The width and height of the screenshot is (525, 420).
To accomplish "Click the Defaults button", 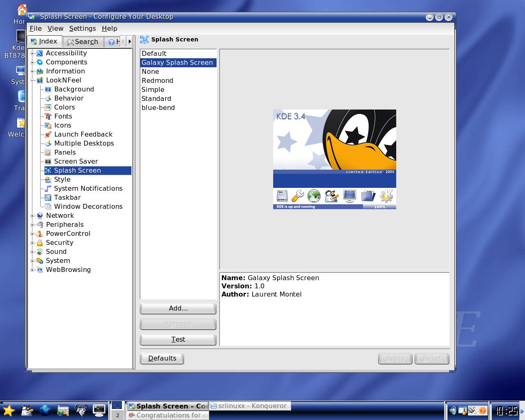I will (162, 358).
